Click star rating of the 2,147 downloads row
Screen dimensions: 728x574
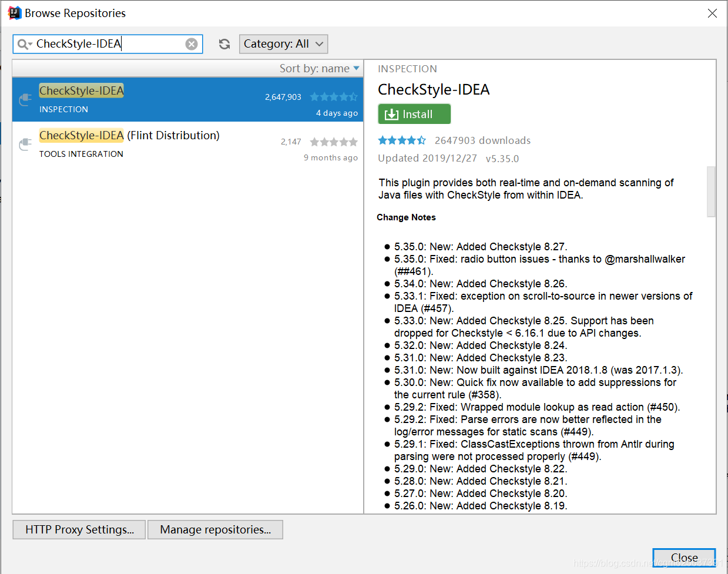click(x=334, y=142)
